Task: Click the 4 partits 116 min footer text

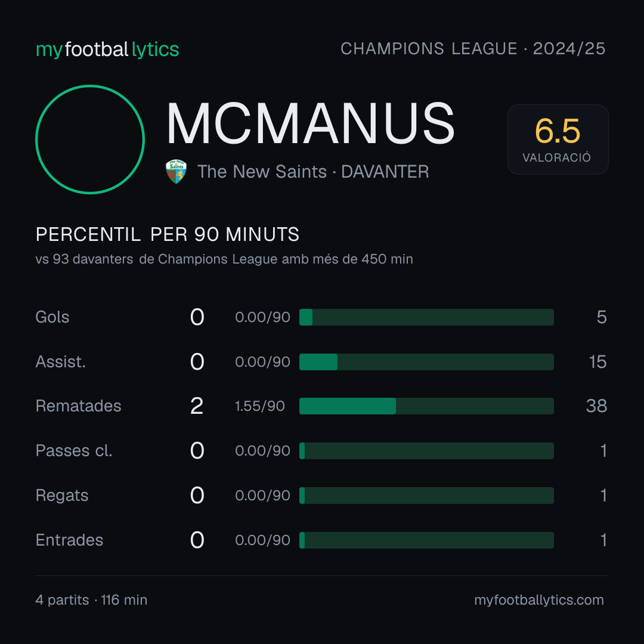Action: tap(92, 600)
